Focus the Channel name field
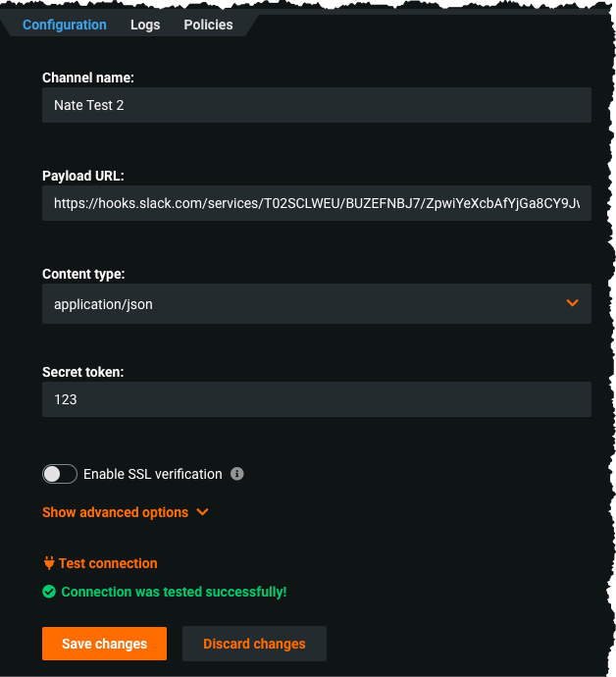The width and height of the screenshot is (616, 677). coord(316,105)
